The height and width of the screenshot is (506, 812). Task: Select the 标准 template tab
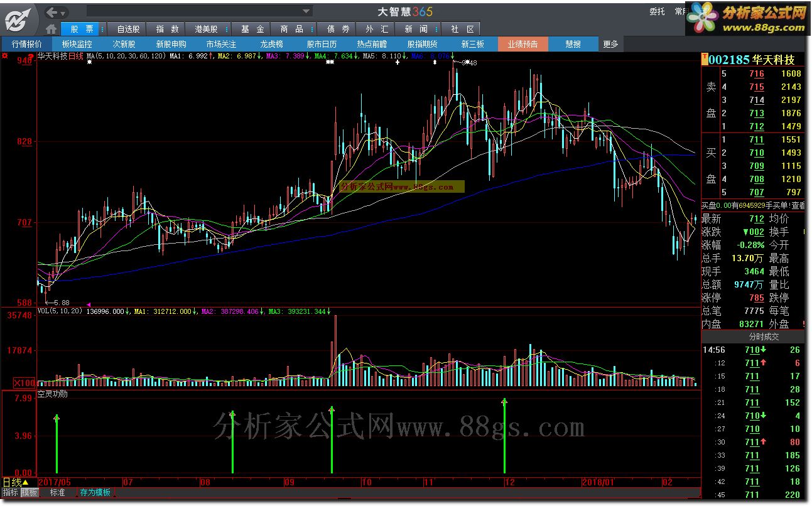[x=57, y=493]
